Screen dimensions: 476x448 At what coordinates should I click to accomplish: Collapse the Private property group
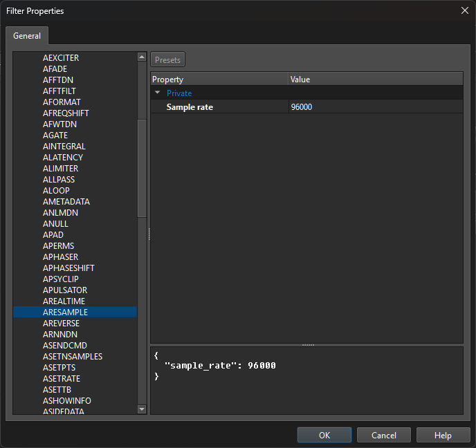click(158, 93)
